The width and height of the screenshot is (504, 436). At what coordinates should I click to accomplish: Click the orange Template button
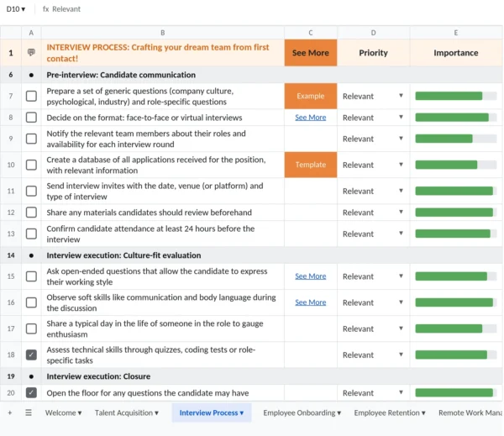tap(311, 165)
